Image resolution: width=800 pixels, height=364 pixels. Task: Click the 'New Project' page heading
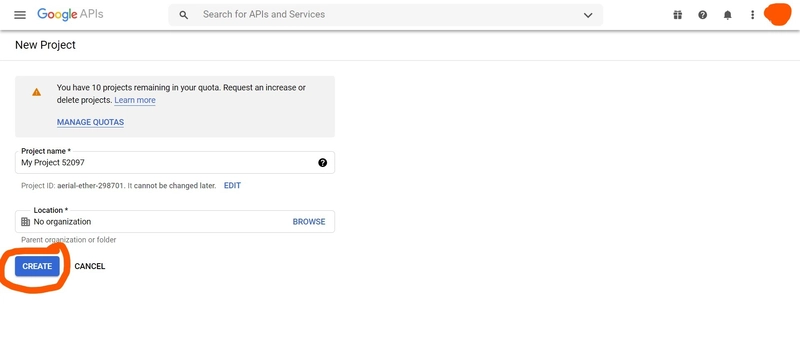point(45,45)
